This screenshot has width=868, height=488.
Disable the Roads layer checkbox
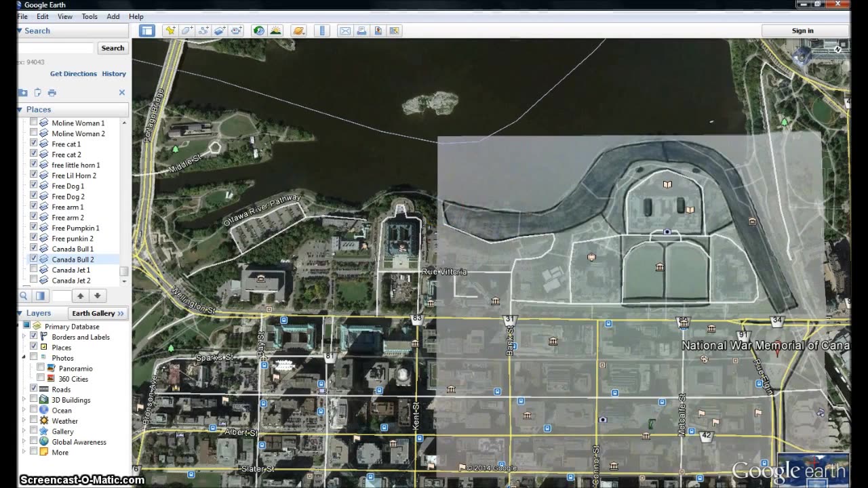pyautogui.click(x=33, y=388)
